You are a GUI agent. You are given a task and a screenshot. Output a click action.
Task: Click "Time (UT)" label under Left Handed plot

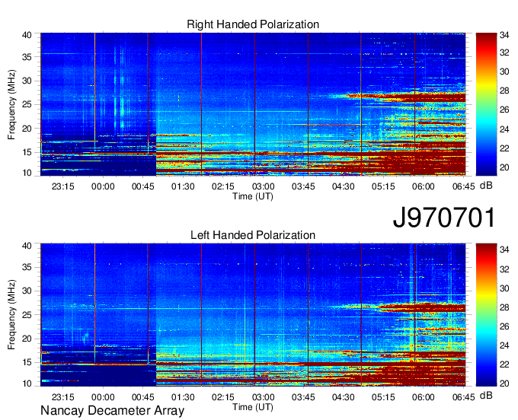tap(253, 407)
